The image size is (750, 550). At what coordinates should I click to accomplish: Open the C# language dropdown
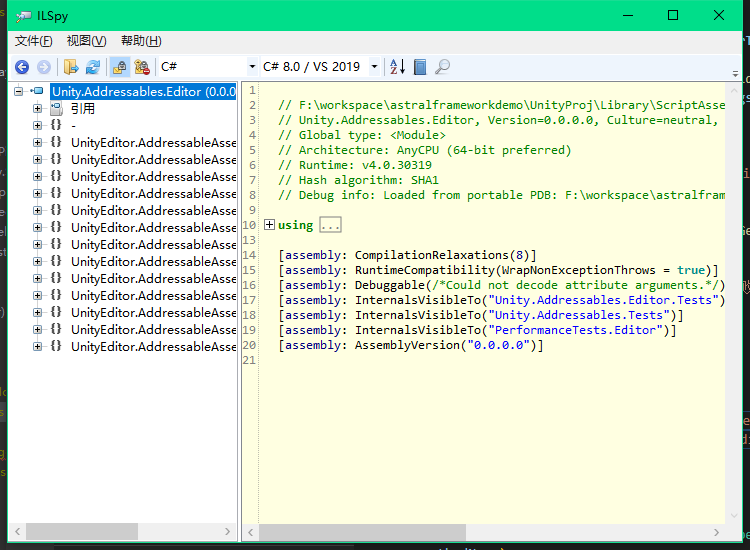pos(252,67)
